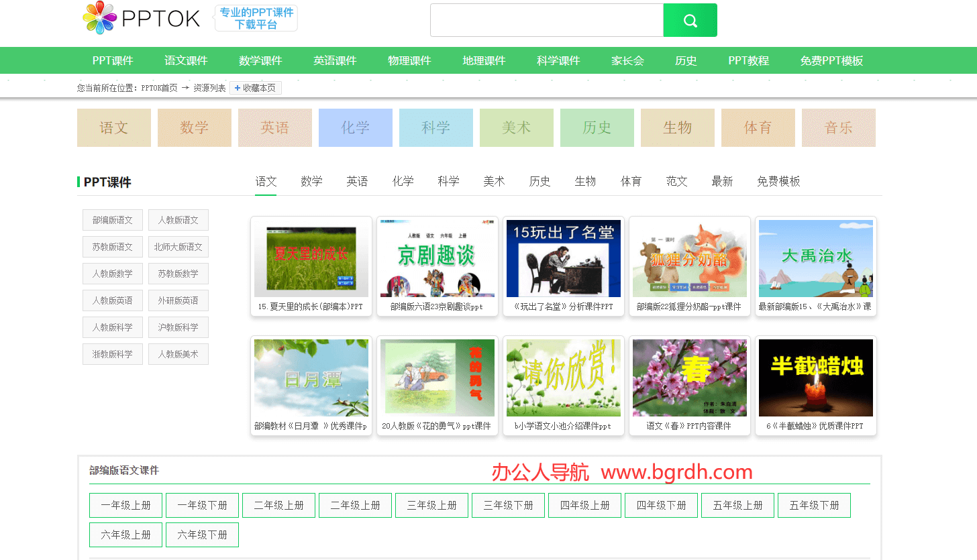This screenshot has width=977, height=560.
Task: Click the 部编版语文 sidebar tag
Action: pos(113,220)
